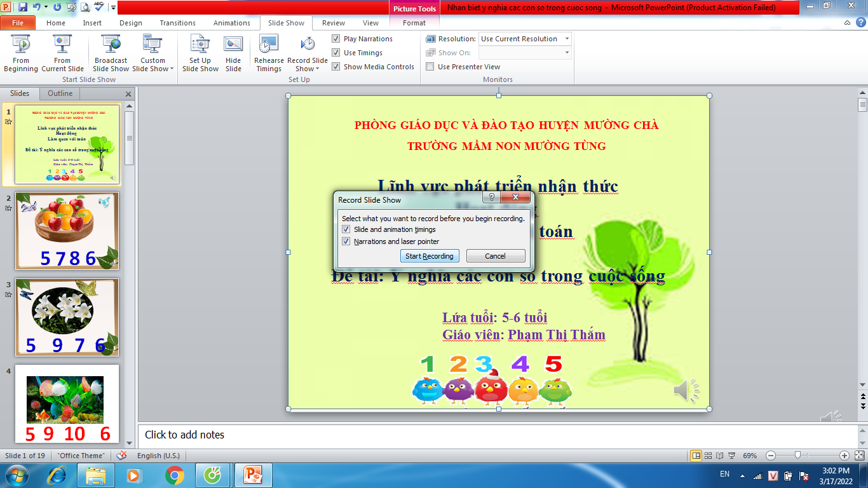Switch to the Animations ribbon tab
The width and height of the screenshot is (868, 488).
click(x=231, y=23)
